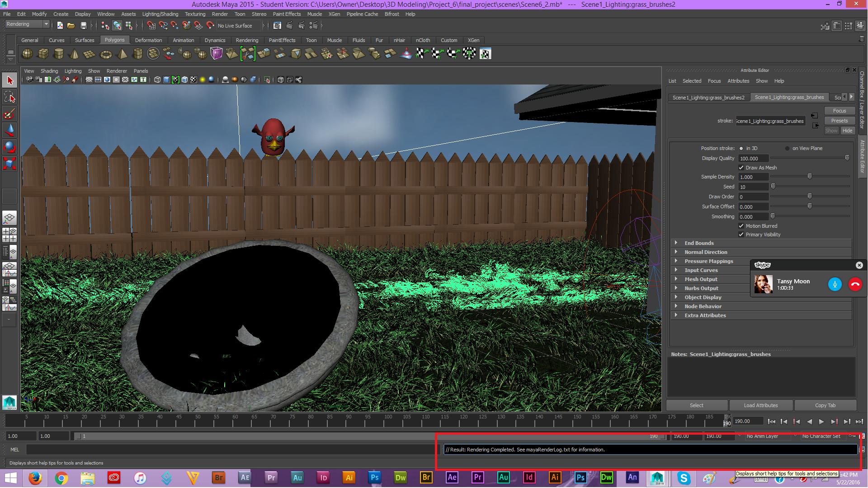
Task: Create a polygon sphere from shelf
Action: (x=28, y=54)
